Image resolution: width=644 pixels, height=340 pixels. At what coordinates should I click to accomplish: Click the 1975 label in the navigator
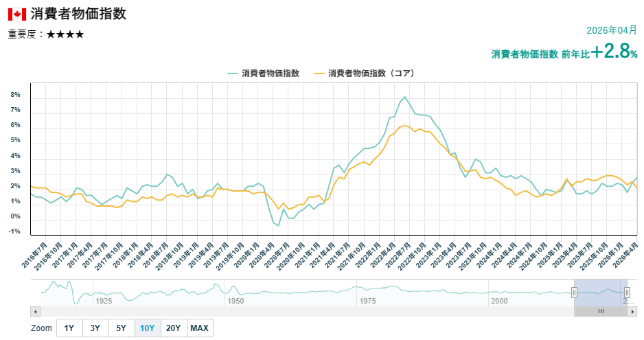click(367, 301)
